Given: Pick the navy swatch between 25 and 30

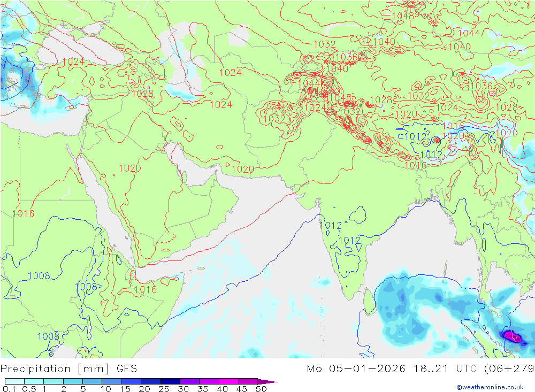Looking at the screenshot, I should pyautogui.click(x=170, y=381).
